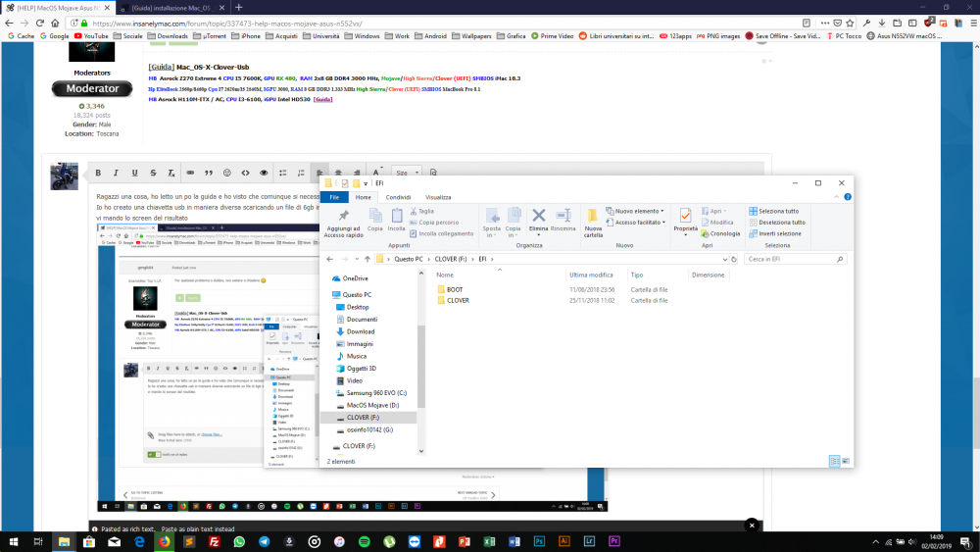
Task: Select the CLOVER folder in the file list
Action: pos(458,301)
